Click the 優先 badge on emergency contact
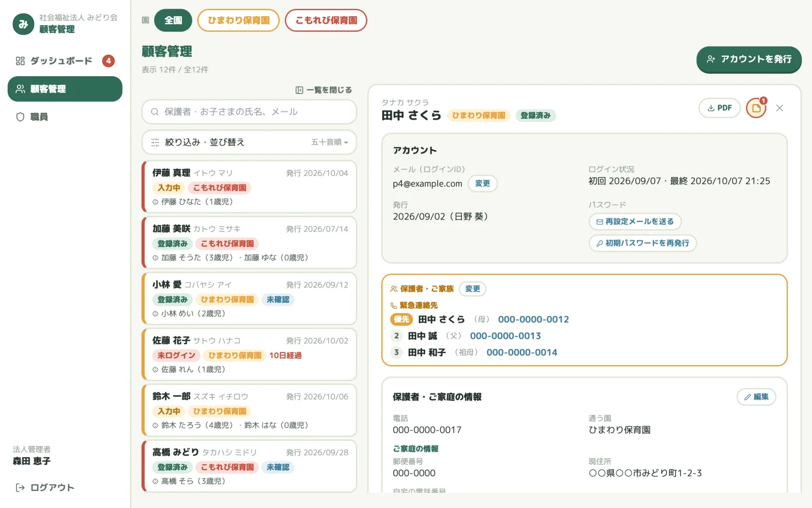Image resolution: width=812 pixels, height=508 pixels. 401,320
